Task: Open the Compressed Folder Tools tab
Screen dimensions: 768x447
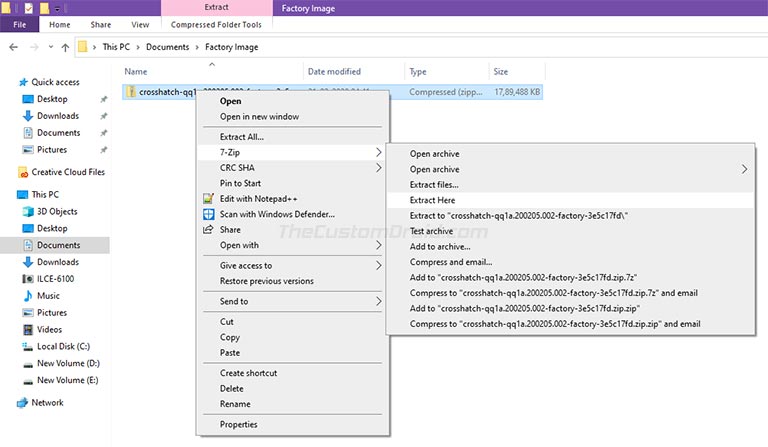Action: [216, 24]
